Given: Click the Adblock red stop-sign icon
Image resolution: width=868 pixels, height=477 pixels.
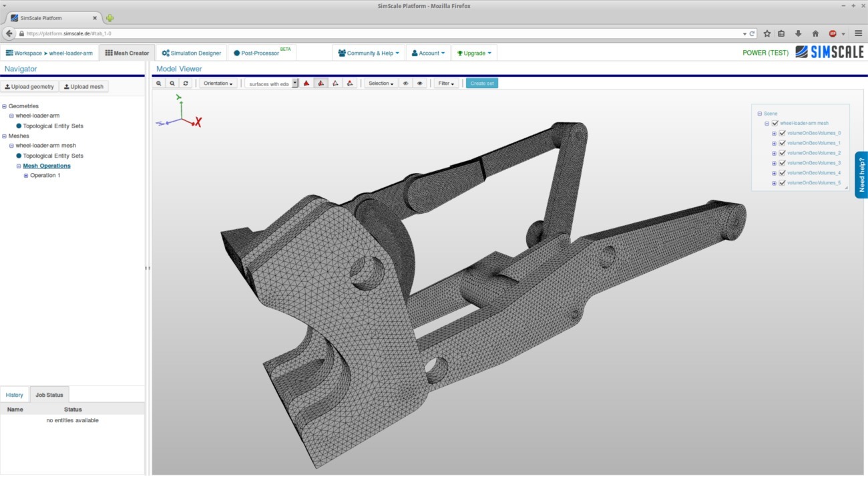Looking at the screenshot, I should (833, 33).
